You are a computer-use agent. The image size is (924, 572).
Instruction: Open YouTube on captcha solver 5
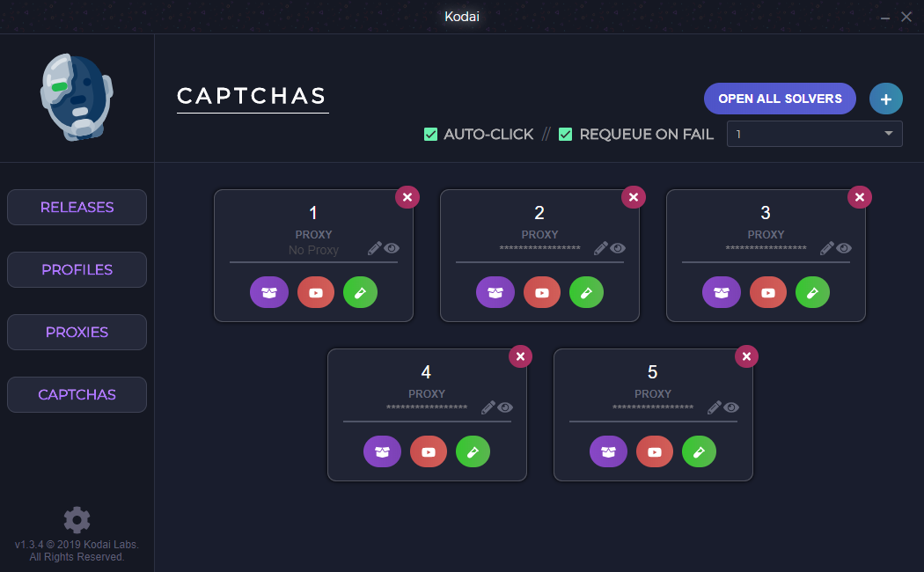tap(655, 451)
